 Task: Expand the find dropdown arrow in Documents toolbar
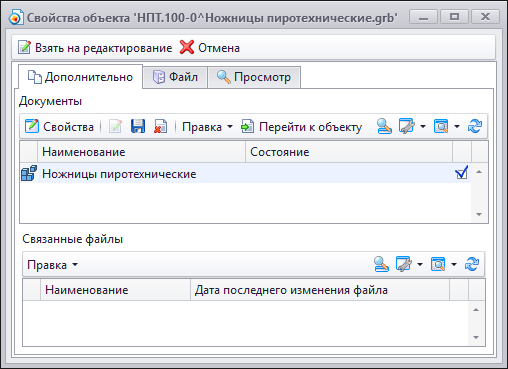457,127
